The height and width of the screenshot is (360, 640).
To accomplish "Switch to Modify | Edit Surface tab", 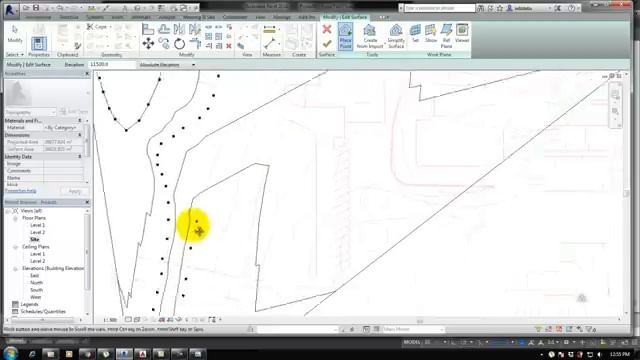I will (x=345, y=17).
